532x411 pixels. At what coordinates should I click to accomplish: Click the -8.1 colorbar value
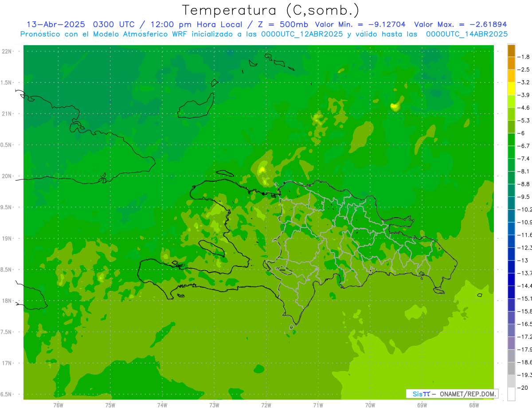524,171
